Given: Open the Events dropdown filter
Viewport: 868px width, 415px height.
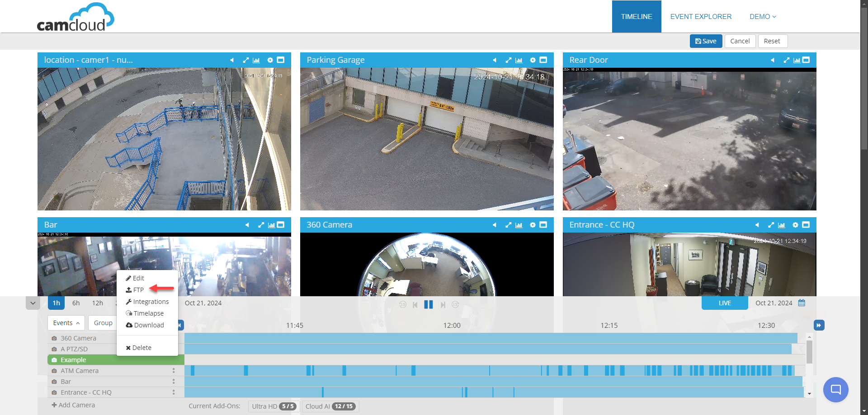Looking at the screenshot, I should pos(66,323).
